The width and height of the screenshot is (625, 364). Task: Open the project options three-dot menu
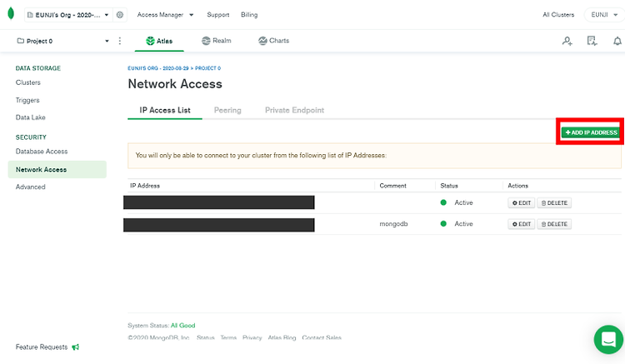[119, 41]
